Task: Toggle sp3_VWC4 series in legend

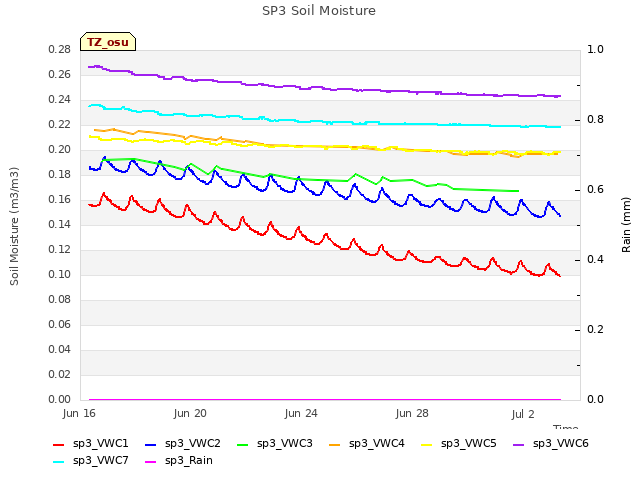Action: click(367, 444)
